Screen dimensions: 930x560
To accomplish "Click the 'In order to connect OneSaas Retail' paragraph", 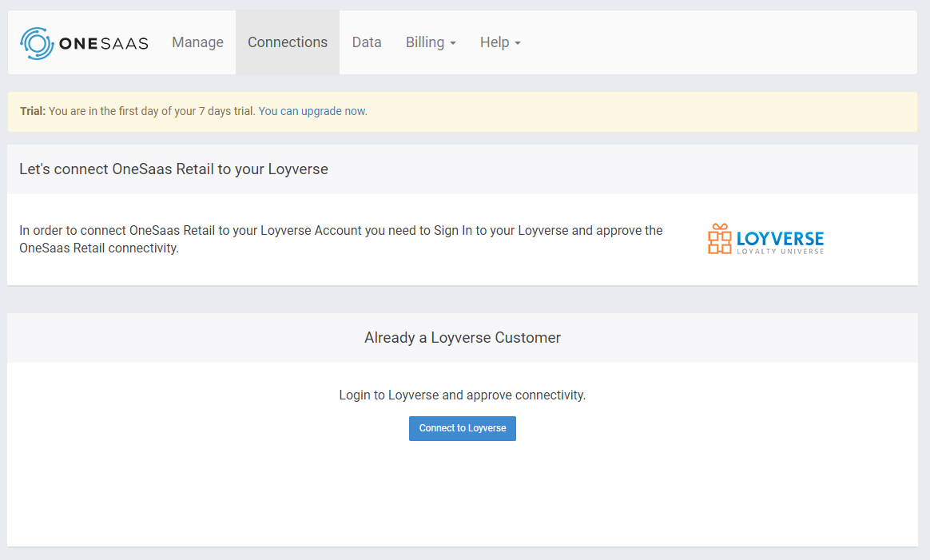I will click(x=341, y=239).
